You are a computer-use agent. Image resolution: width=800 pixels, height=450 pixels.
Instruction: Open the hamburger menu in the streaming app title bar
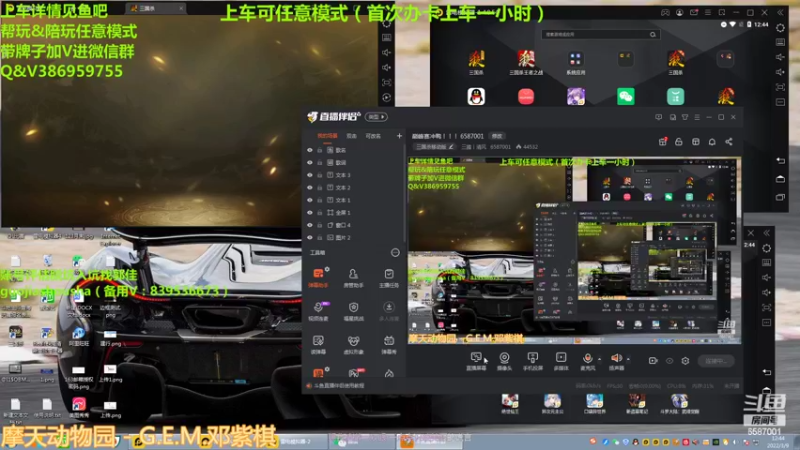[697, 117]
